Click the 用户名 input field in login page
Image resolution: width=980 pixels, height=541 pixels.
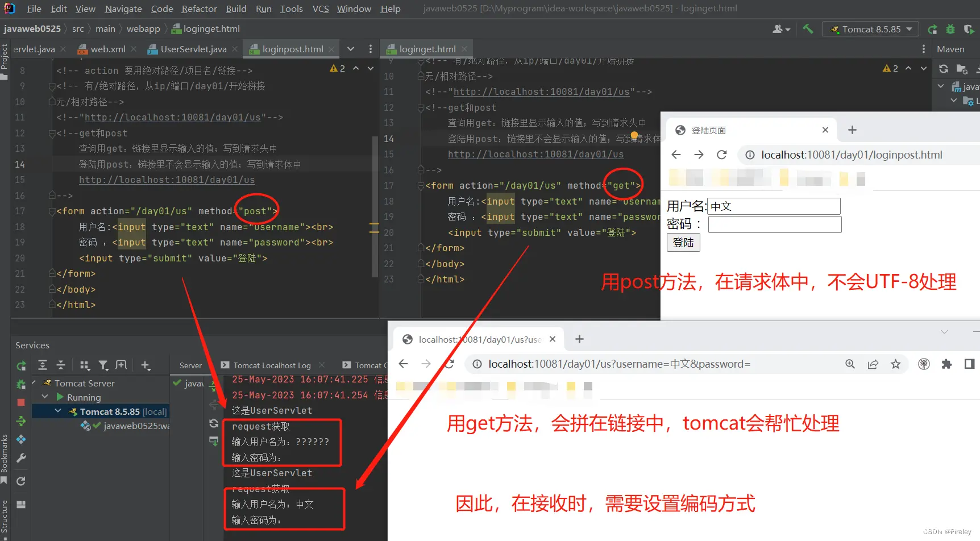774,206
